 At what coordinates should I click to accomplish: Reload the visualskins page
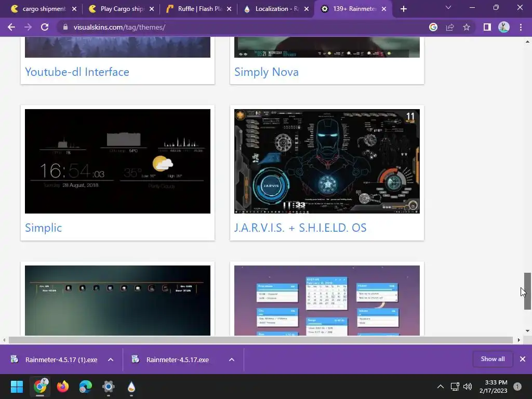click(45, 27)
